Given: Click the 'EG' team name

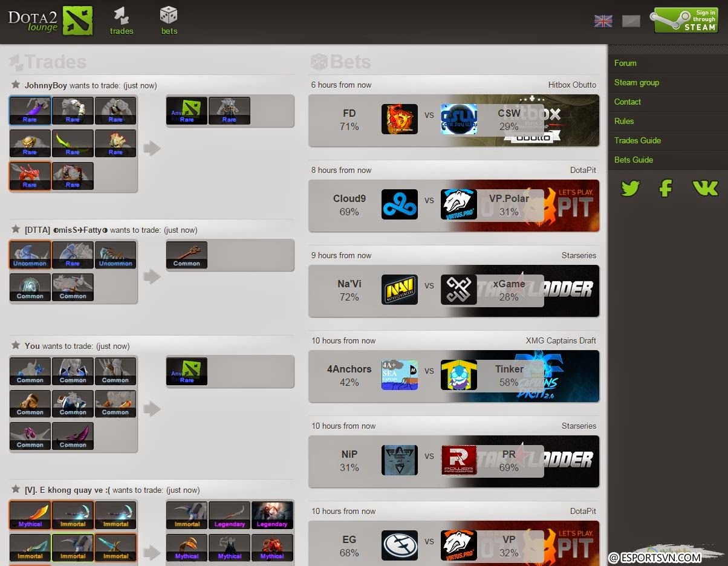Looking at the screenshot, I should click(349, 539).
